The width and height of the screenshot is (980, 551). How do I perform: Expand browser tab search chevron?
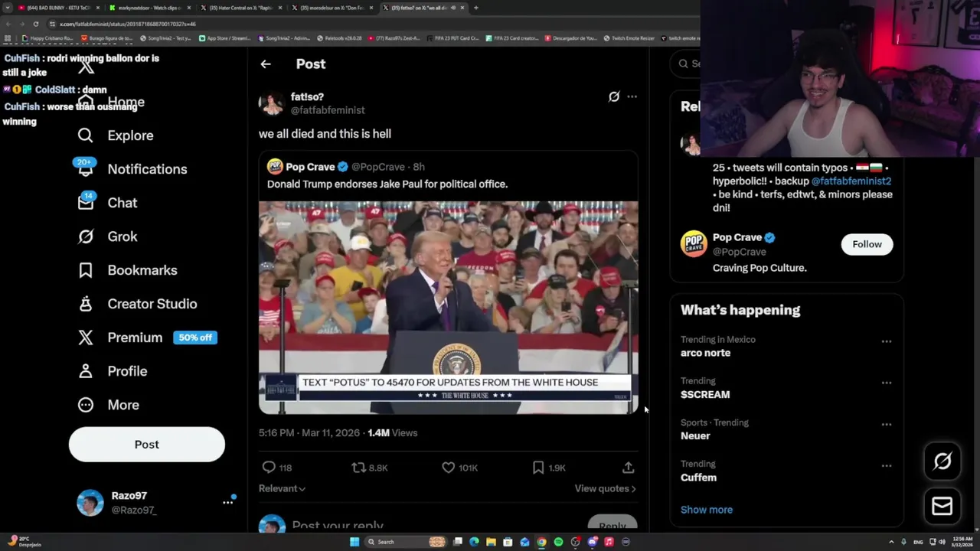tap(8, 8)
